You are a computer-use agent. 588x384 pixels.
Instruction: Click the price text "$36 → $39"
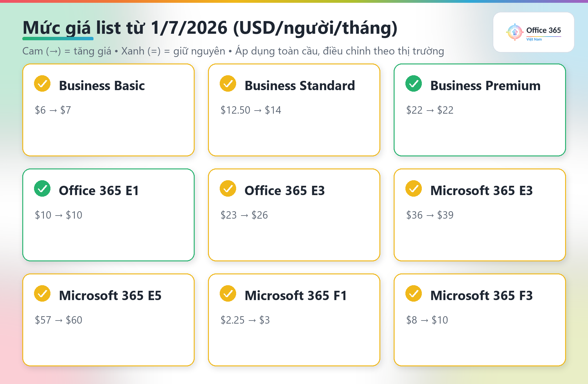pyautogui.click(x=430, y=215)
